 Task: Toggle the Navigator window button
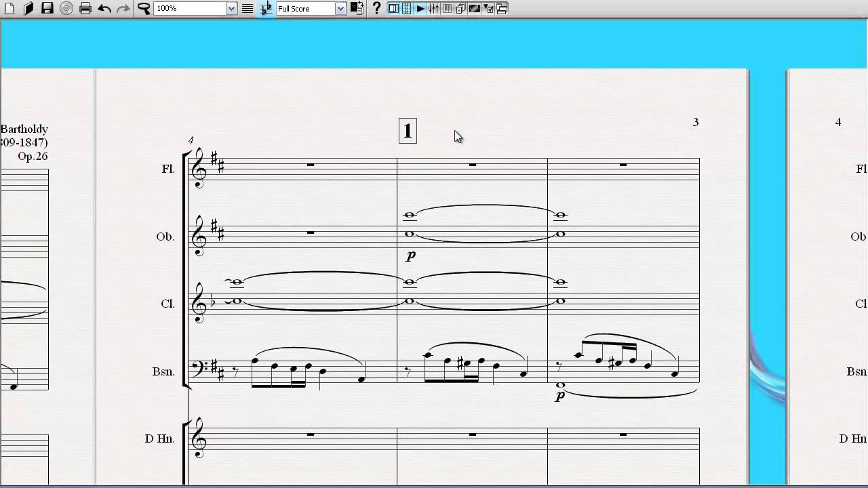point(393,8)
